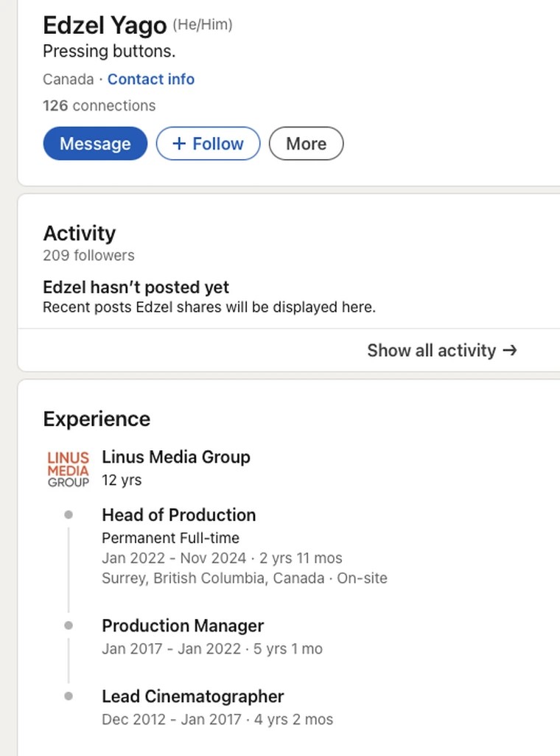Click the Head of Production timeline dot

[x=69, y=515]
